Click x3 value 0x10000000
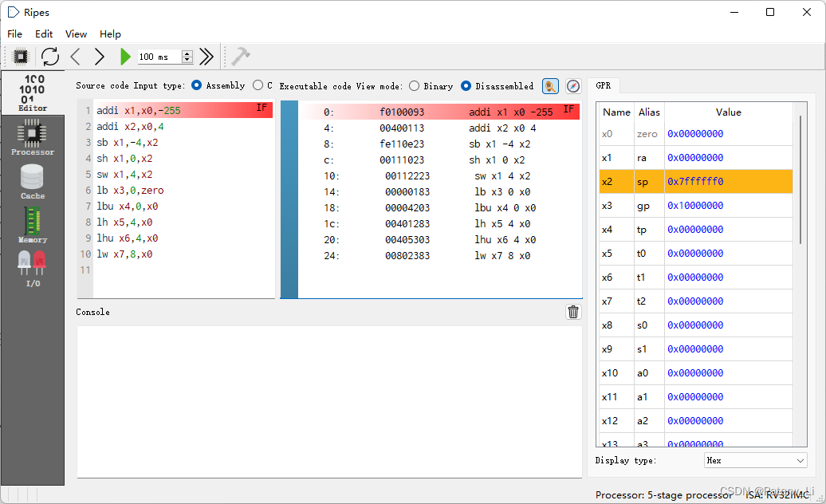Image resolution: width=826 pixels, height=504 pixels. [695, 206]
